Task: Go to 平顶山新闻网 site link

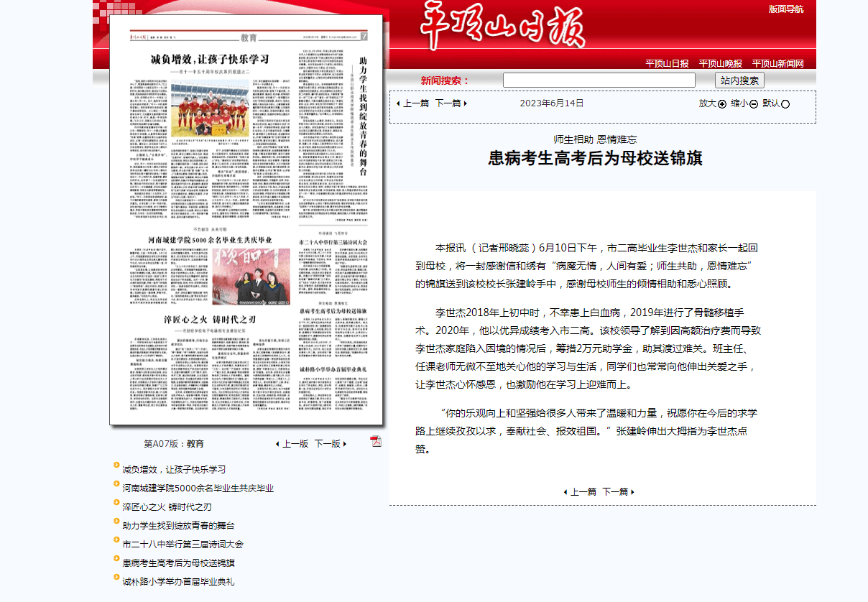Action: pos(778,63)
